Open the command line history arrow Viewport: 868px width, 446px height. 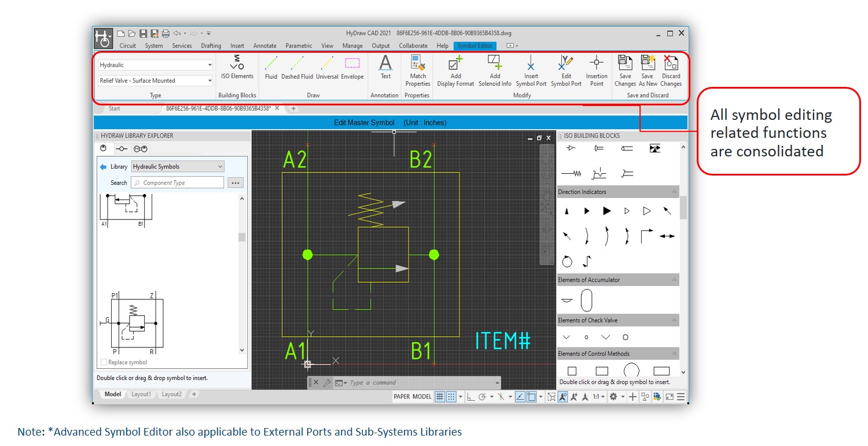[496, 383]
